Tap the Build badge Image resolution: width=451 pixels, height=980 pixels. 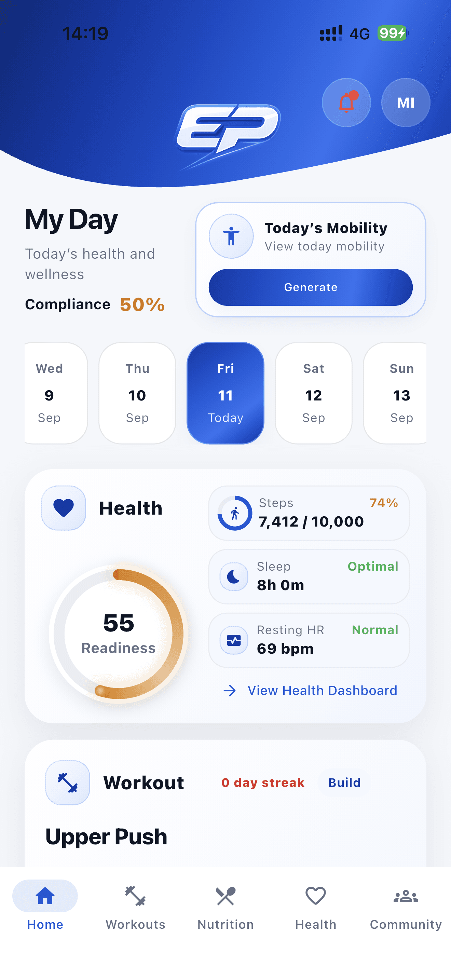[x=344, y=782]
